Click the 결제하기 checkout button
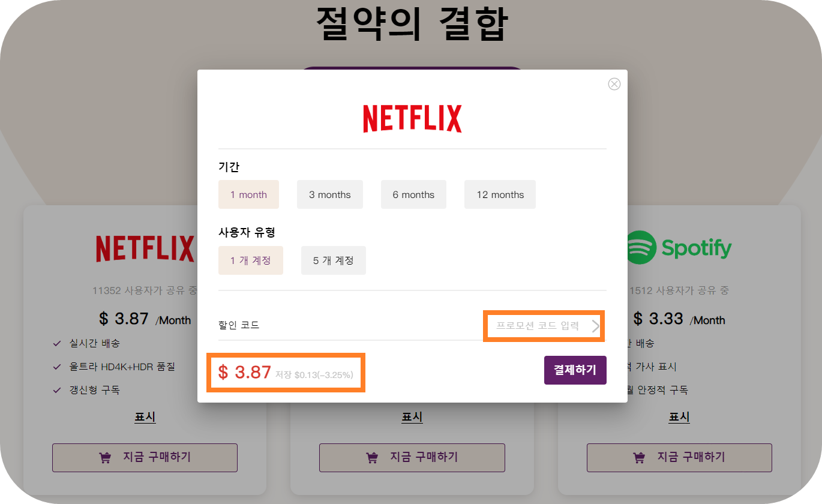 point(575,370)
